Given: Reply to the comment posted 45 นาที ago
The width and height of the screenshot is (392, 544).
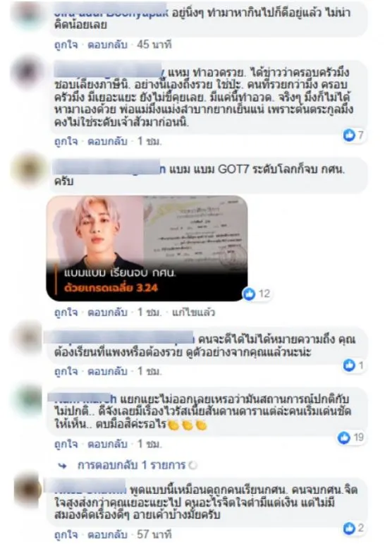Looking at the screenshot, I should 107,44.
